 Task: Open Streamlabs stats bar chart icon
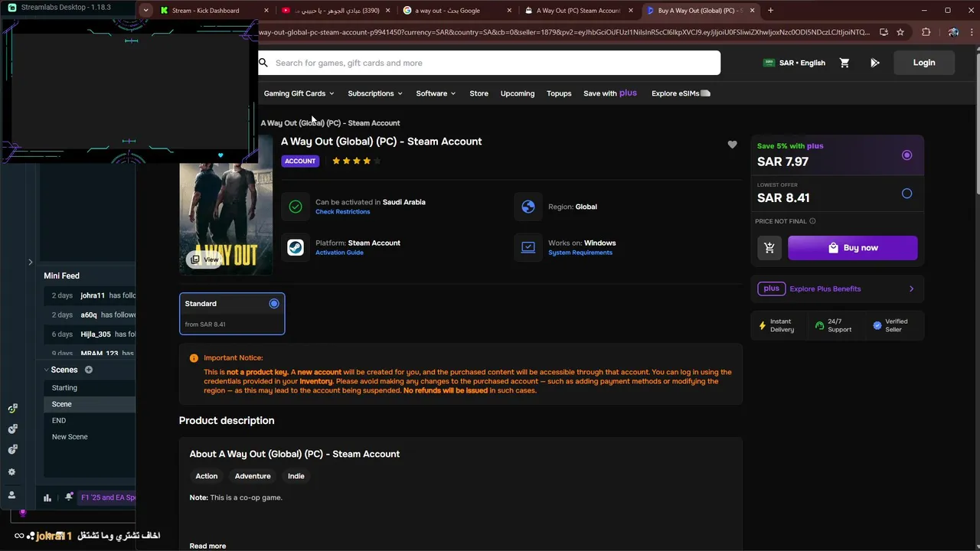pos(47,497)
